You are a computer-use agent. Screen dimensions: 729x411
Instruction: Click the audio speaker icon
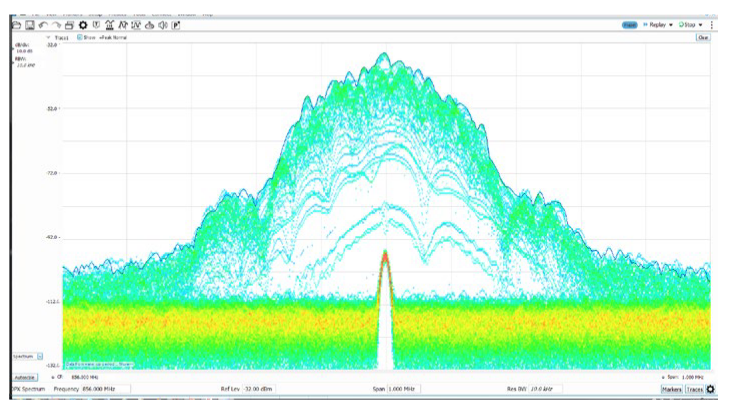[162, 25]
